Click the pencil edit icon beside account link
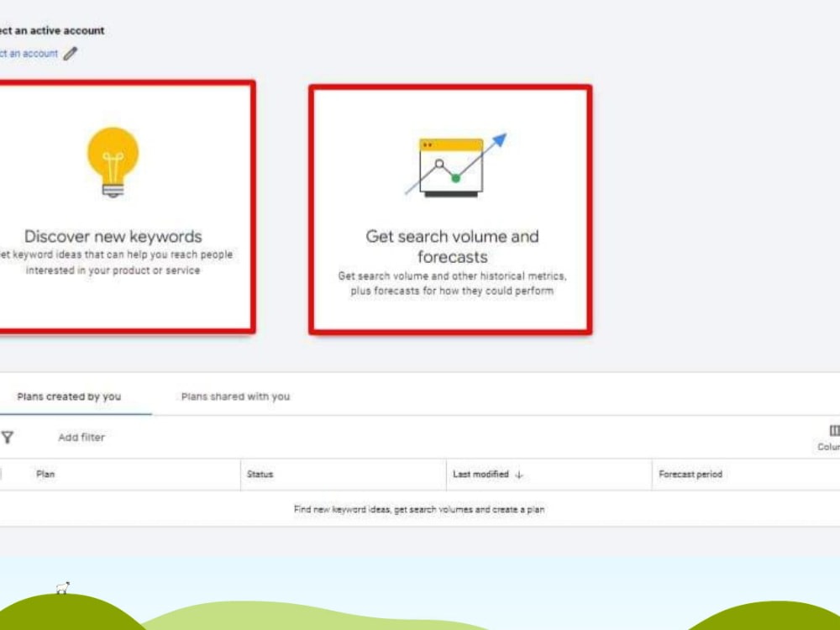Viewport: 840px width, 630px height. [71, 54]
